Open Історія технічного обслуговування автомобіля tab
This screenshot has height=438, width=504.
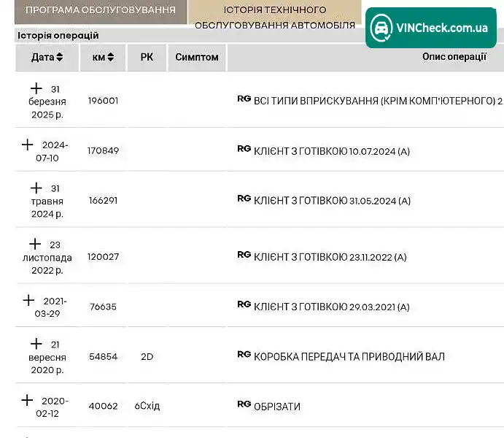(275, 16)
